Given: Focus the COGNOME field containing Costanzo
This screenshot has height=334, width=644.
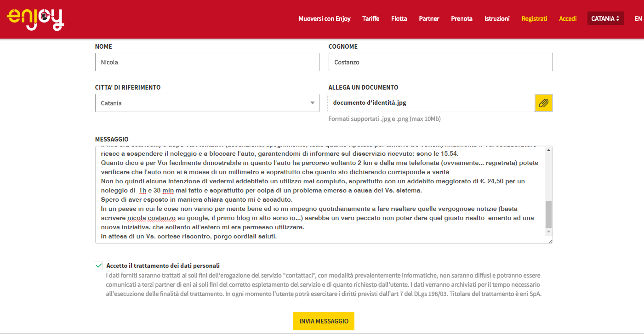Looking at the screenshot, I should (440, 62).
